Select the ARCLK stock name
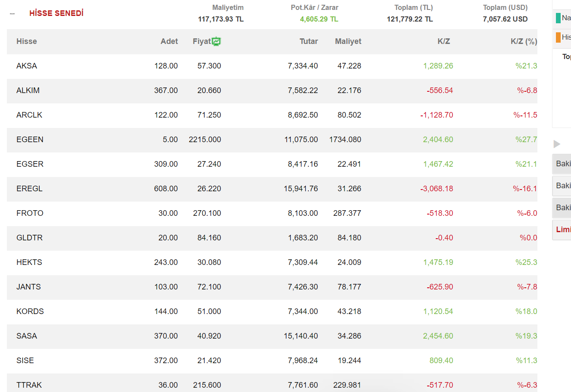 [x=29, y=115]
